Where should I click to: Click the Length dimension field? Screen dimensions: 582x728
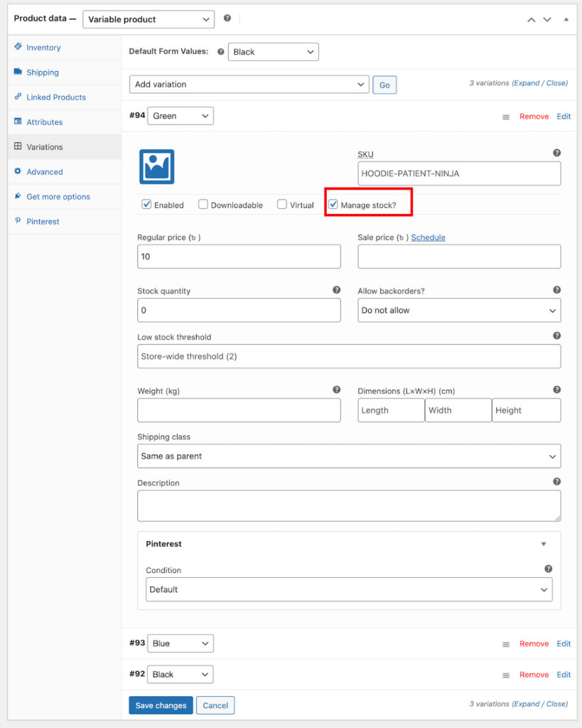click(x=392, y=410)
